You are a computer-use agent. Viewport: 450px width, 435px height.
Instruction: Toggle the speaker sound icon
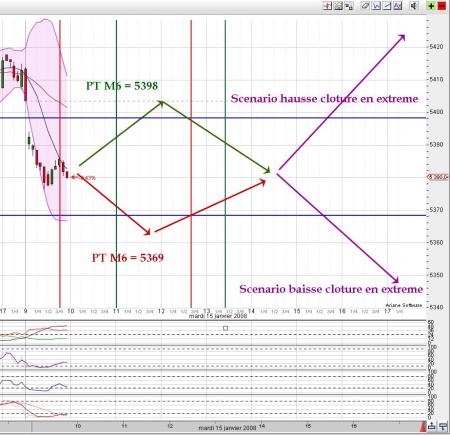(x=414, y=6)
